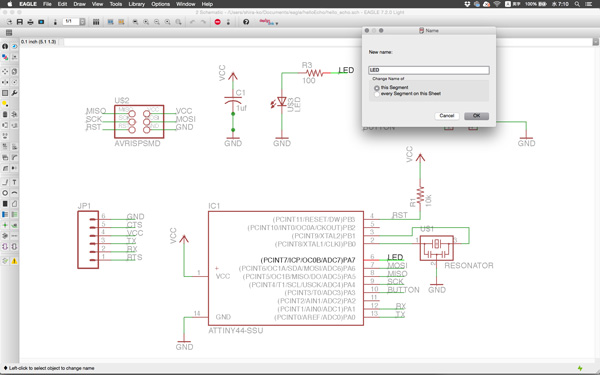Viewport: 600px width, 375px height.
Task: Open the Draw menu
Action: 79,4
